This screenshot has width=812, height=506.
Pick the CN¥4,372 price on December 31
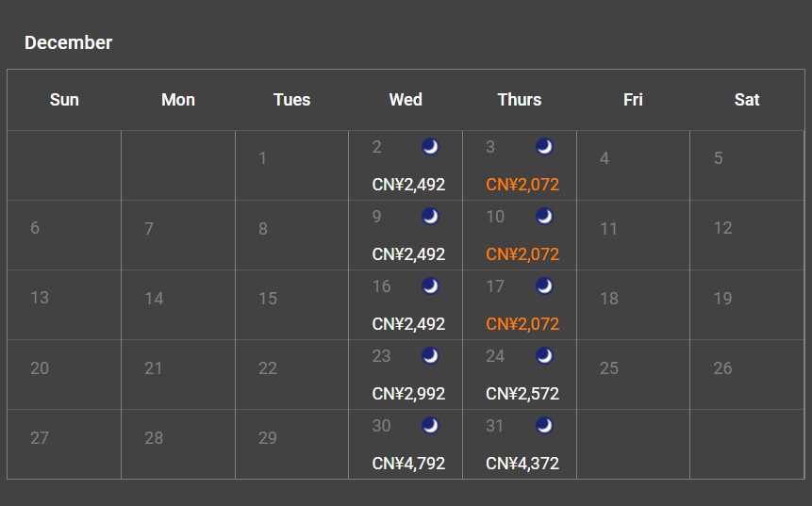click(x=522, y=464)
